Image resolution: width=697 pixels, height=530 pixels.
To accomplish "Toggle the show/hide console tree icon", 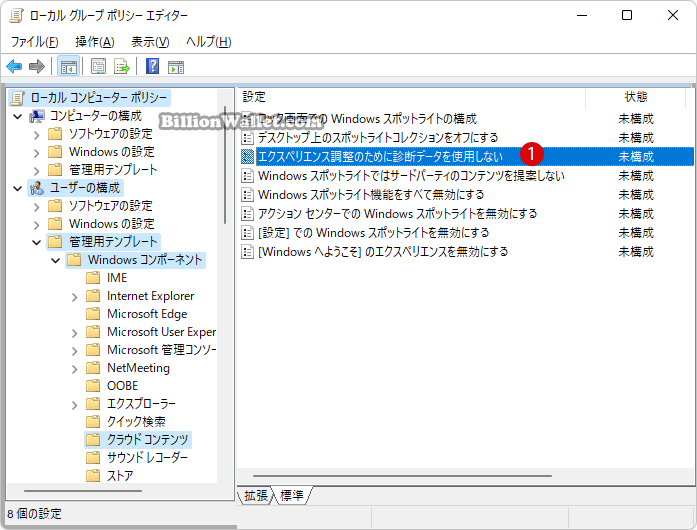I will pyautogui.click(x=68, y=67).
